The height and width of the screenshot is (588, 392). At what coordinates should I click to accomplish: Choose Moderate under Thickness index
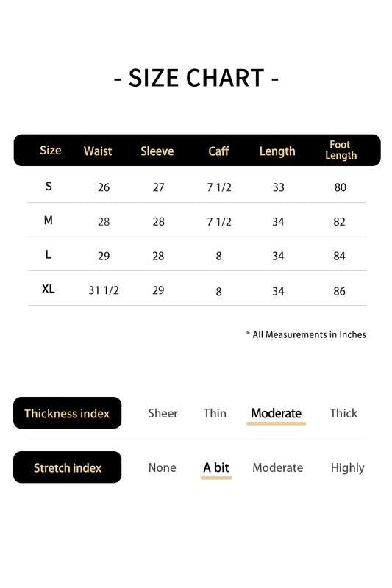pos(276,413)
